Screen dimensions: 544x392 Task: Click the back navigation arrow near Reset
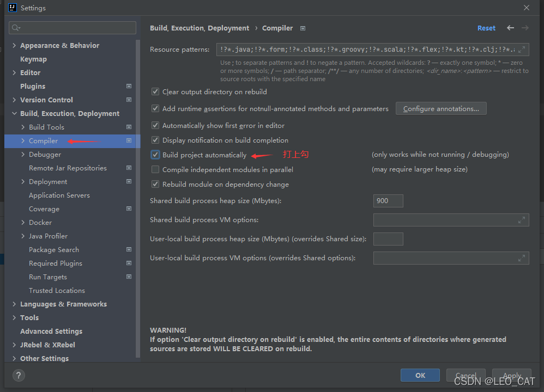(510, 28)
